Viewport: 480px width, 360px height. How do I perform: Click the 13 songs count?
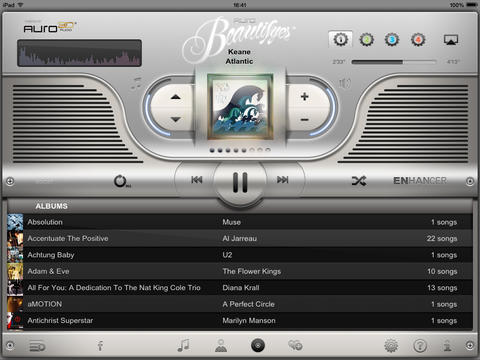(442, 288)
